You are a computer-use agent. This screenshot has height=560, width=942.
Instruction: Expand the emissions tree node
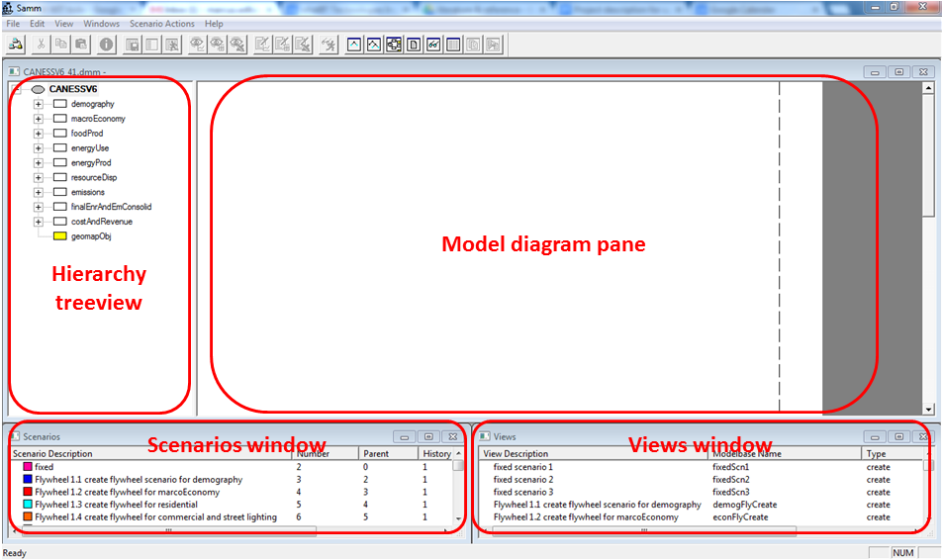click(x=38, y=192)
